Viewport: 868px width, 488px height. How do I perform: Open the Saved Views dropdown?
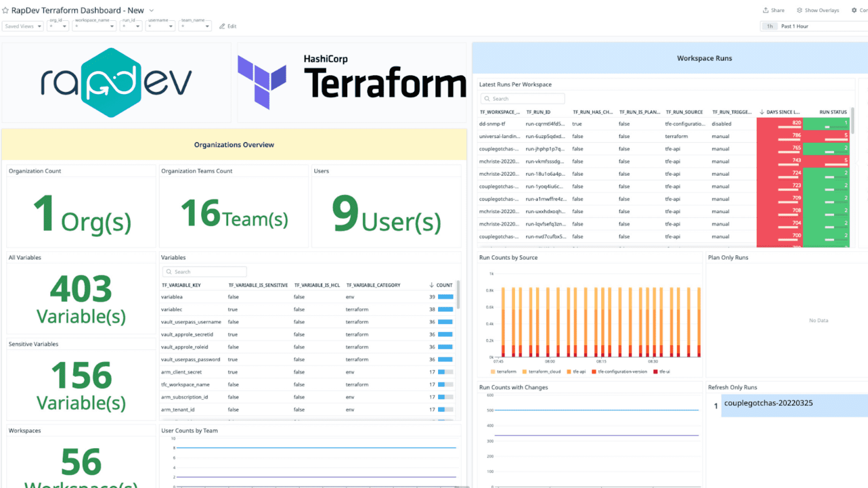(23, 26)
